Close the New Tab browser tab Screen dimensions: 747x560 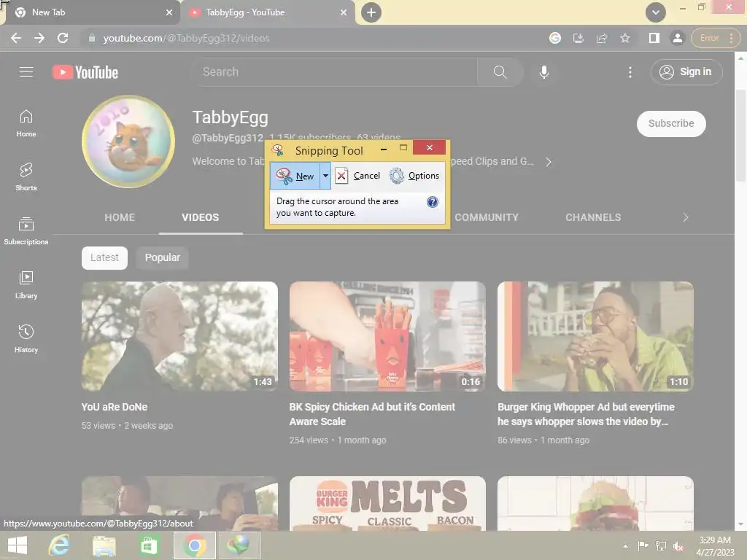point(169,12)
